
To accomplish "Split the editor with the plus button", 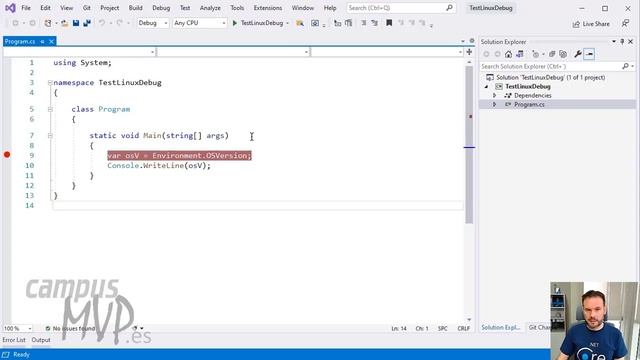I will pos(469,52).
